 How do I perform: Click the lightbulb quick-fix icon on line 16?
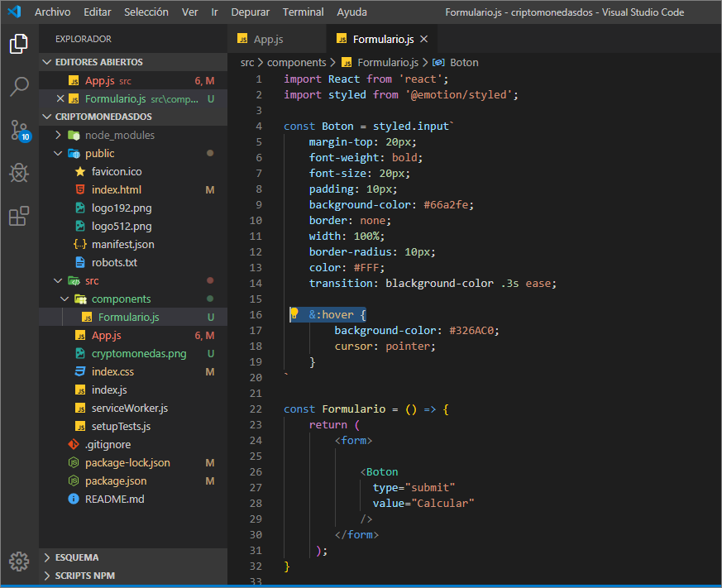pyautogui.click(x=294, y=314)
